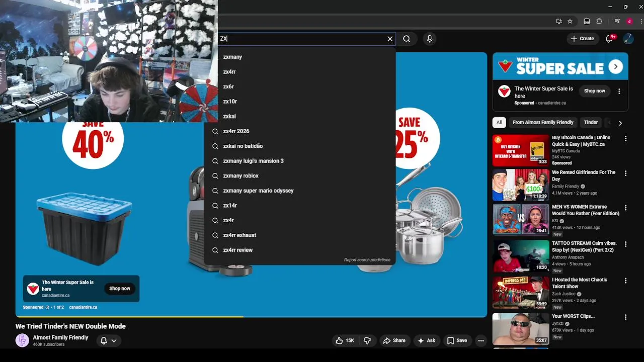
Task: Open options for 'TATTOO STREAM! Calm vibes' video
Action: pos(626,244)
